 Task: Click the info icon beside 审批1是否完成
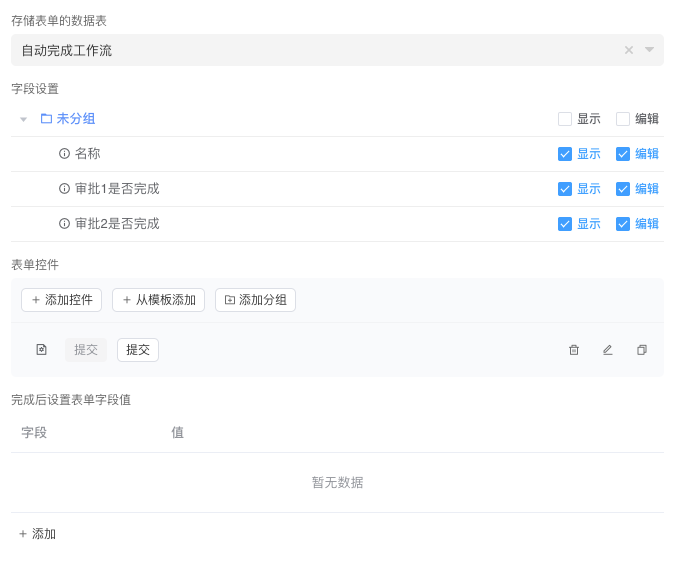[x=64, y=189]
